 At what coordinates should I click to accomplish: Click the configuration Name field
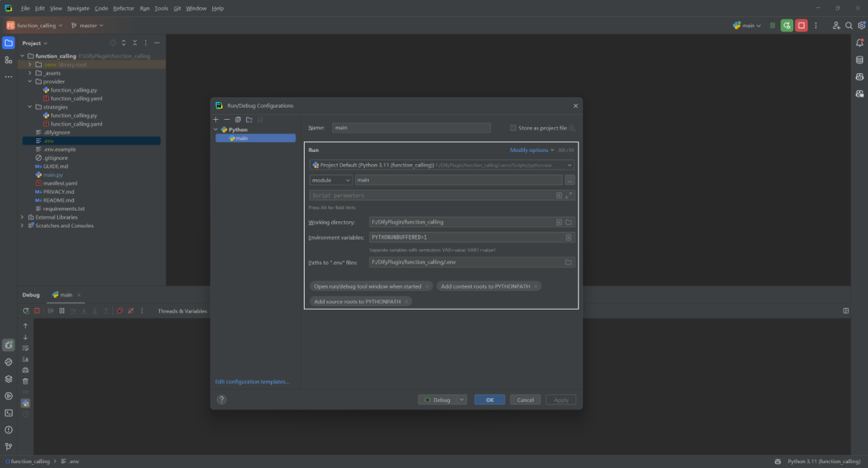coord(411,128)
